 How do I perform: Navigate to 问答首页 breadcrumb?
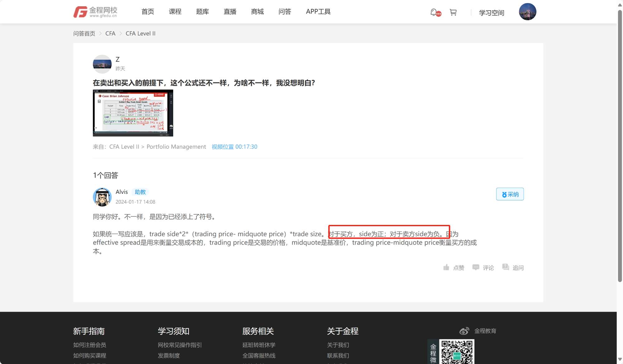coord(84,34)
